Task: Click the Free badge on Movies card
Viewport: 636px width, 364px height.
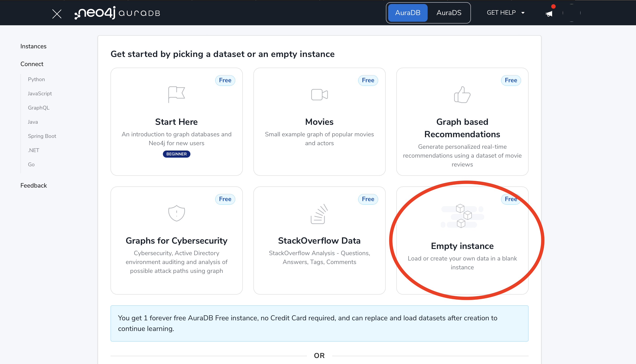Action: pos(368,80)
